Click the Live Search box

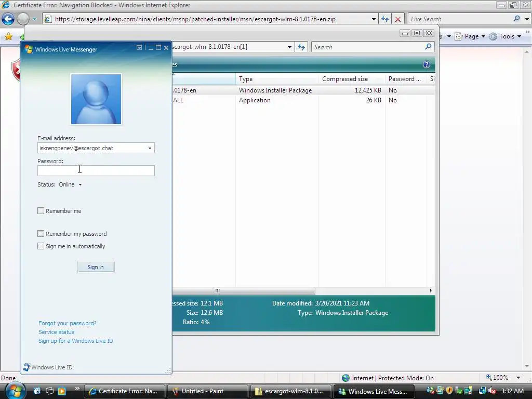[460, 19]
